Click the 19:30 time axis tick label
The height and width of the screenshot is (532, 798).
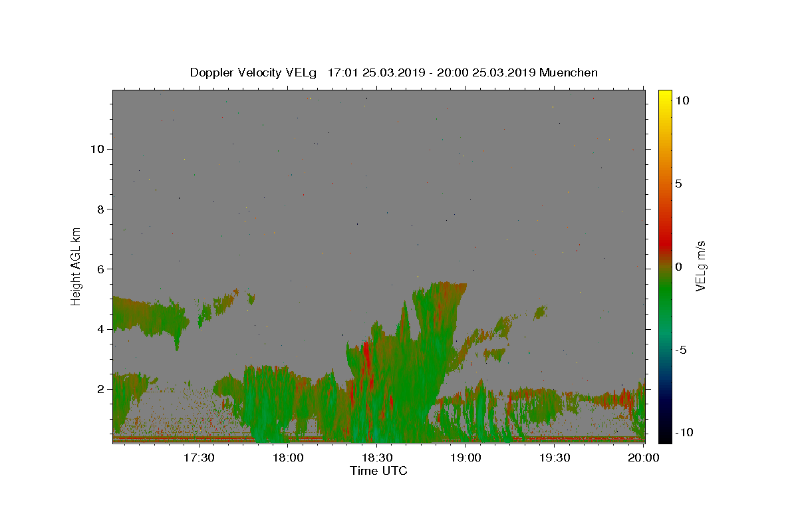(x=555, y=458)
